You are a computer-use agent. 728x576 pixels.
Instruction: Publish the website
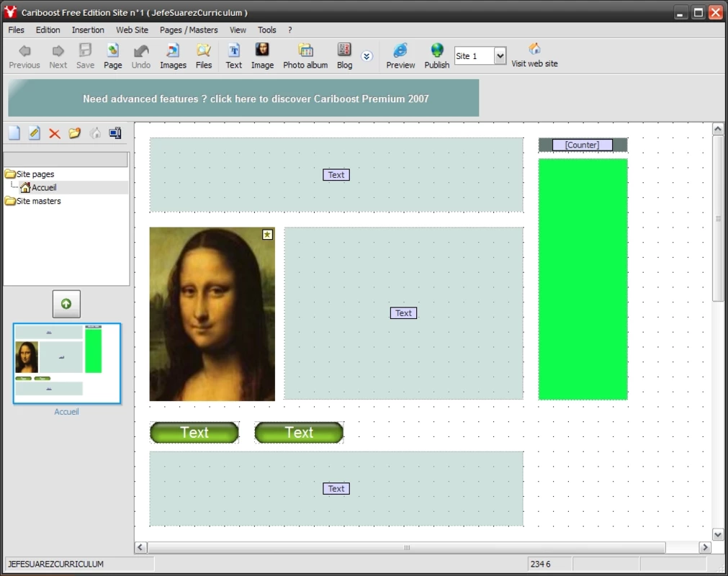[437, 55]
